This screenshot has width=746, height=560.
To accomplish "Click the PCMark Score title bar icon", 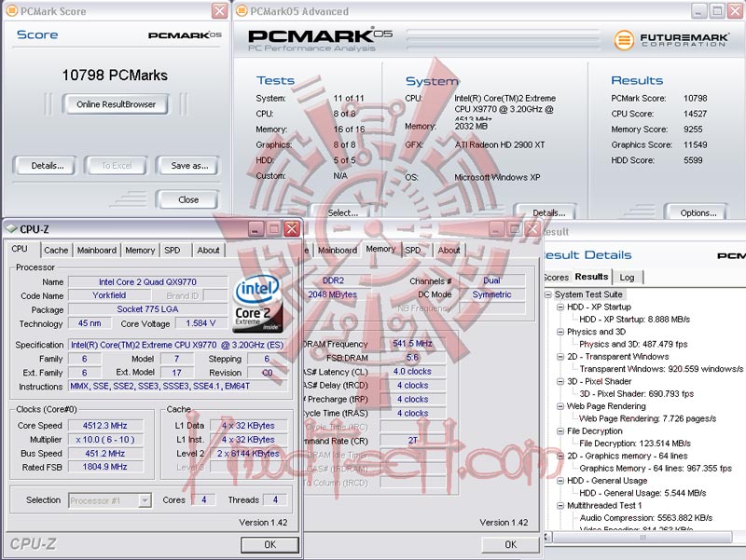I will tap(12, 11).
